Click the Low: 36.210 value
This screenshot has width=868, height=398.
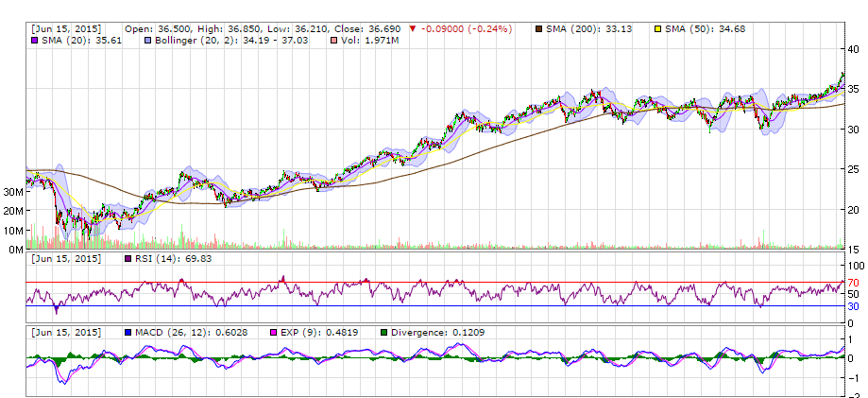click(297, 28)
